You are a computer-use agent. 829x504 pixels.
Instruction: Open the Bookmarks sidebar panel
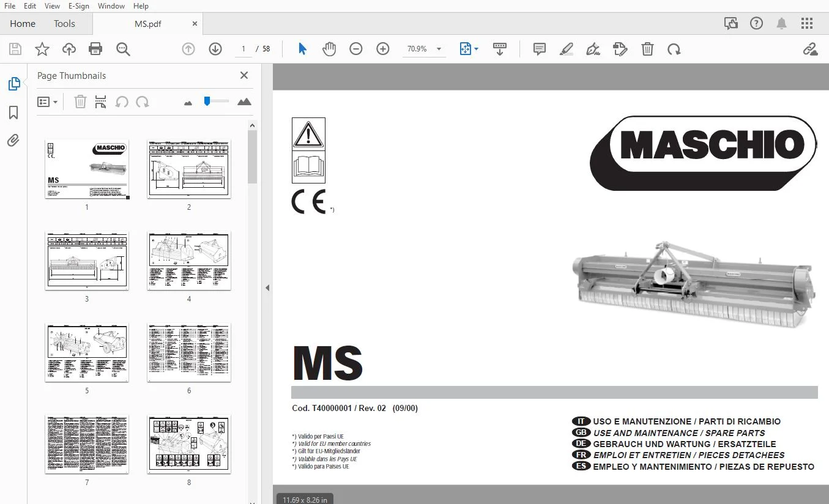click(13, 113)
